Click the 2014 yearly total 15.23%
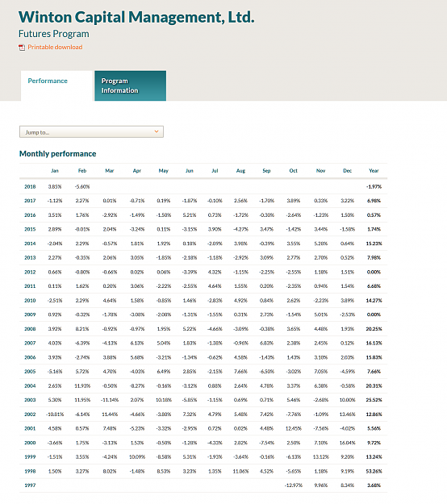447x504 pixels. click(x=374, y=244)
